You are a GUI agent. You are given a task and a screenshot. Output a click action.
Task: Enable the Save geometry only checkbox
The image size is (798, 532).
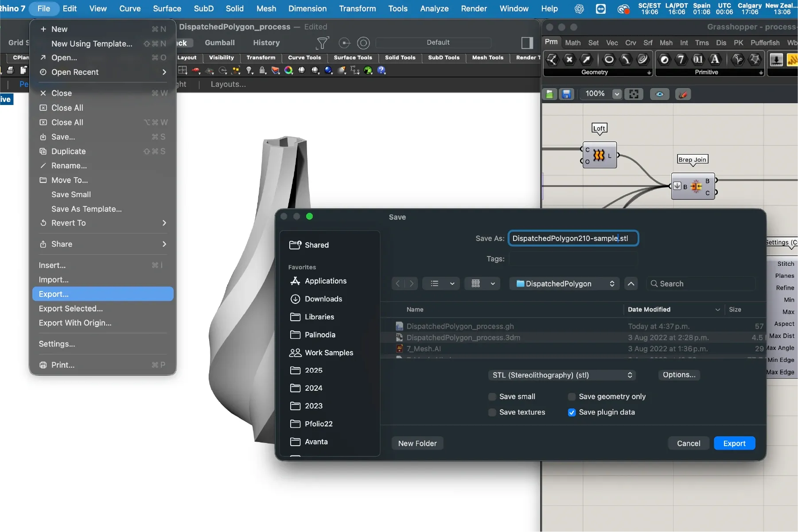coord(572,396)
